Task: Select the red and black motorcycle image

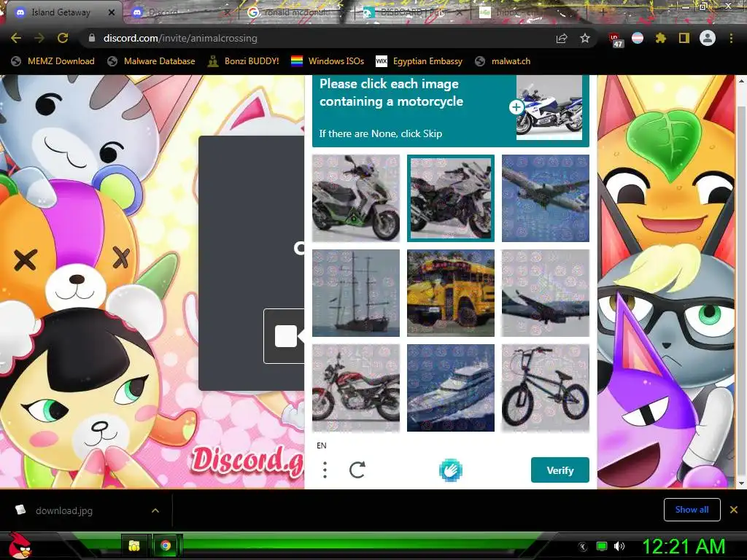Action: pyautogui.click(x=356, y=388)
